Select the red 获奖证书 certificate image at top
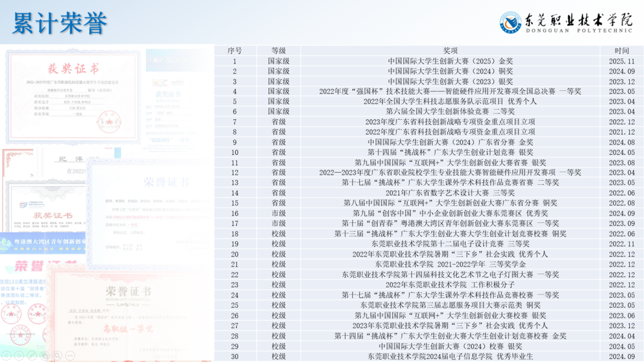 tap(73, 95)
